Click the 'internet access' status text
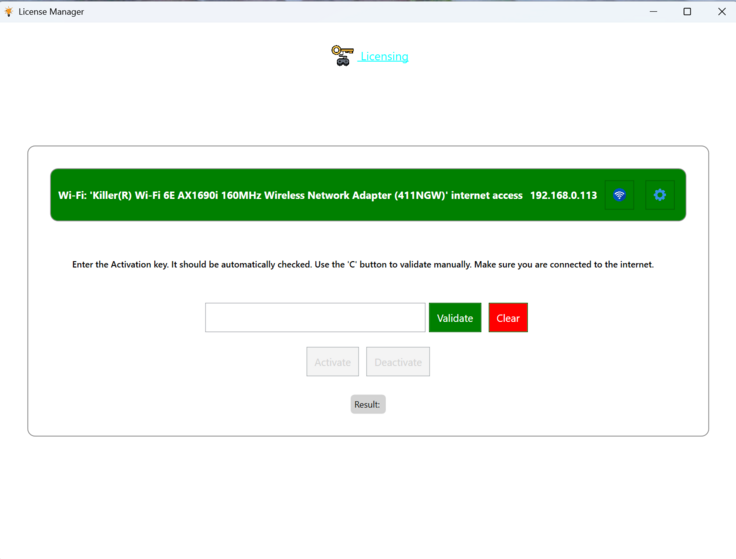 tap(486, 195)
